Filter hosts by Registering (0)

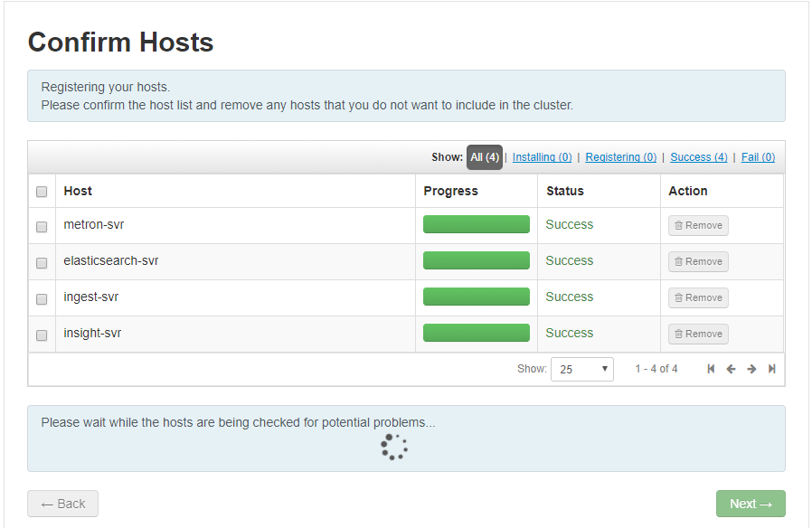(620, 157)
